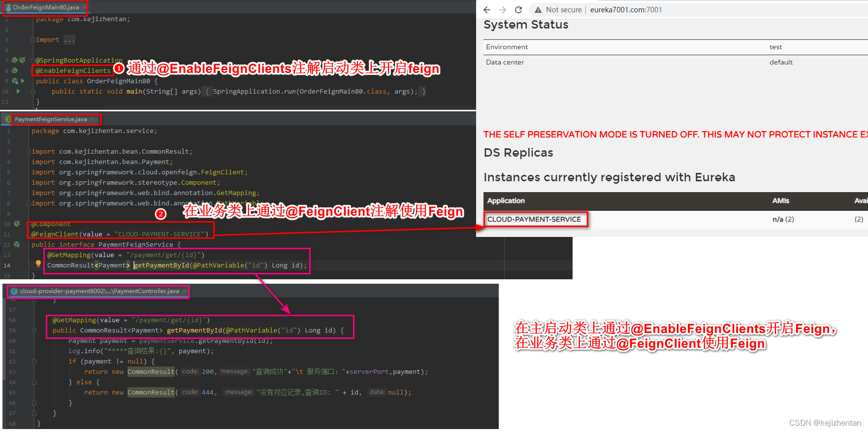Click browser back arrow
The image size is (868, 432).
pos(487,10)
